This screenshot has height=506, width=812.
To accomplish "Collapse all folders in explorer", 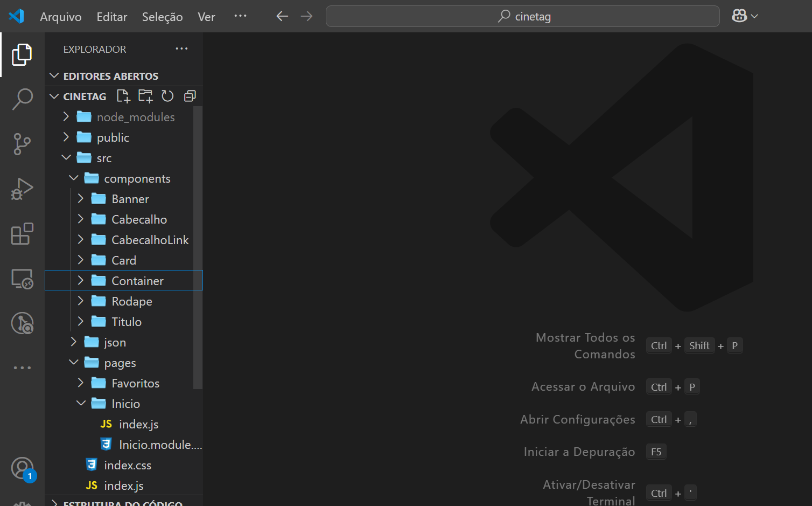I will (x=190, y=96).
